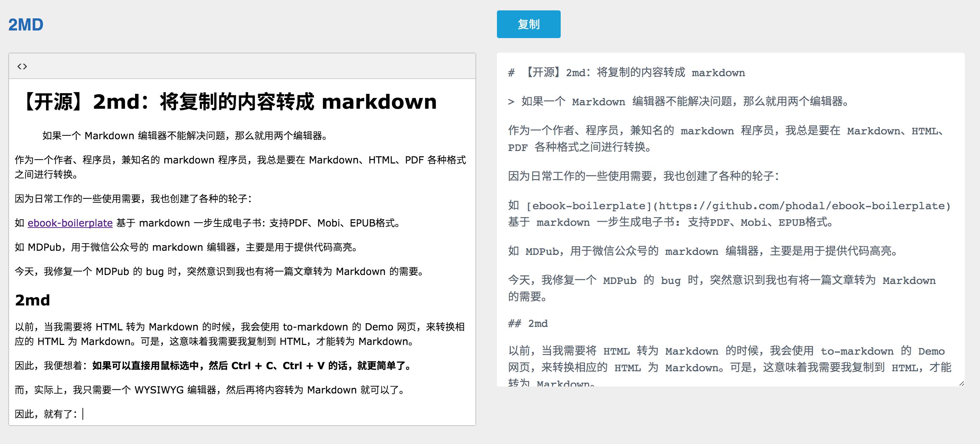
Task: Click the '## 2md' line in markdown output
Action: coord(528,323)
